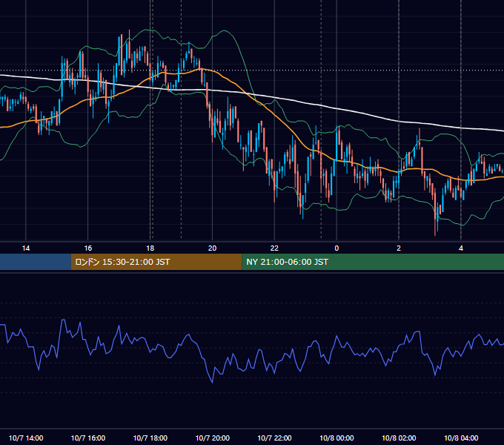
Task: Click the 10/8 00:00 date label
Action: (x=336, y=438)
